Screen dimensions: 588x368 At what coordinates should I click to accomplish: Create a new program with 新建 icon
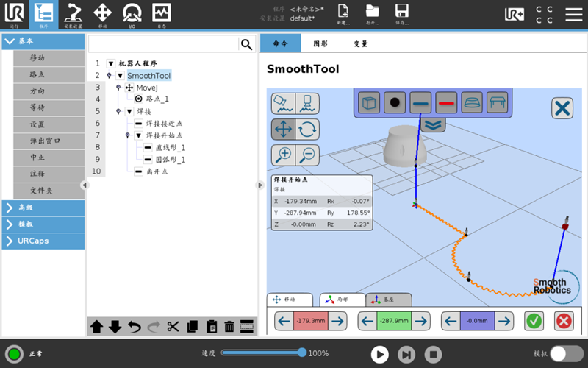pos(343,14)
